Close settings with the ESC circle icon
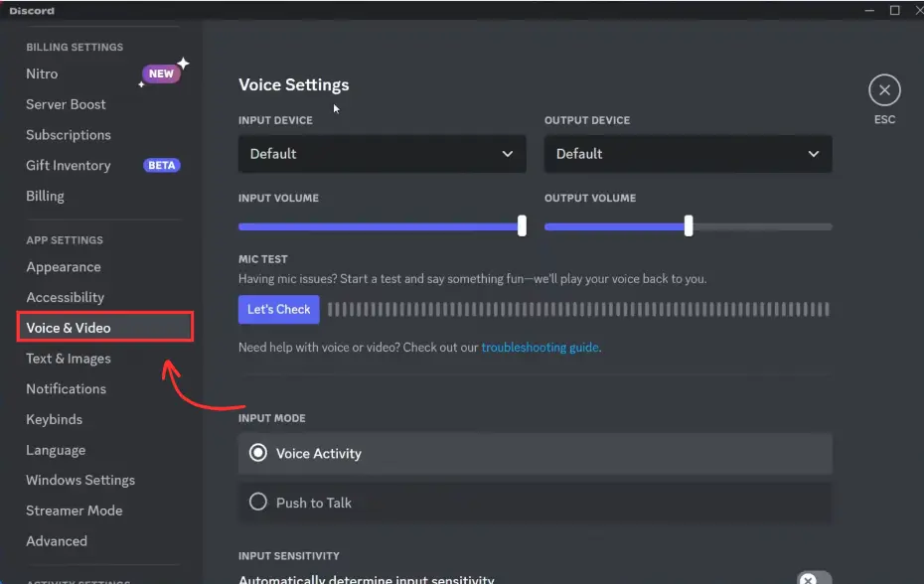The width and height of the screenshot is (924, 584). [884, 90]
